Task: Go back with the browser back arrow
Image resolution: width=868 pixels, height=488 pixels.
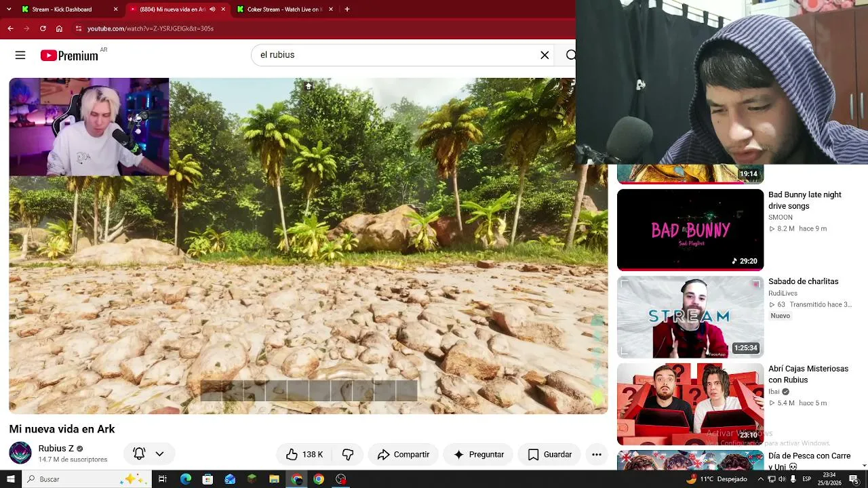Action: coord(10,28)
